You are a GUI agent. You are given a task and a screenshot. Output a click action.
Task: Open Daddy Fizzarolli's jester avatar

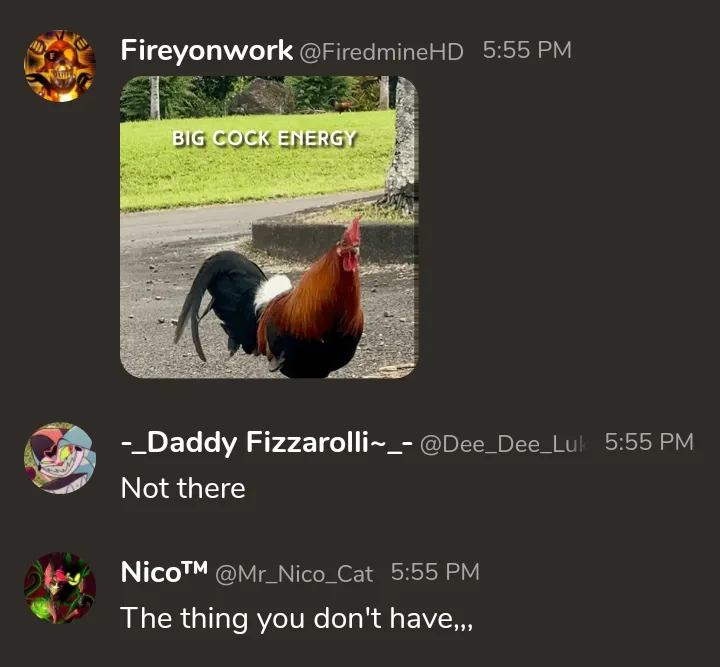tap(60, 458)
